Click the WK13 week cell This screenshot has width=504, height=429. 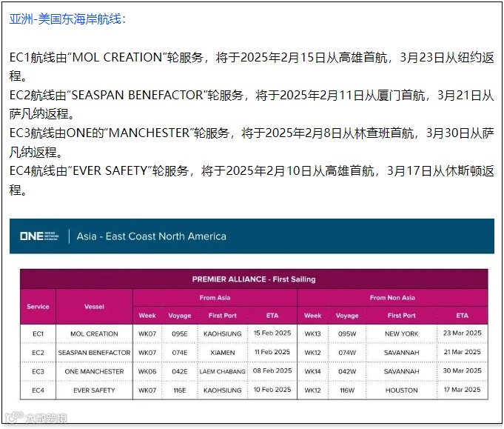(312, 333)
